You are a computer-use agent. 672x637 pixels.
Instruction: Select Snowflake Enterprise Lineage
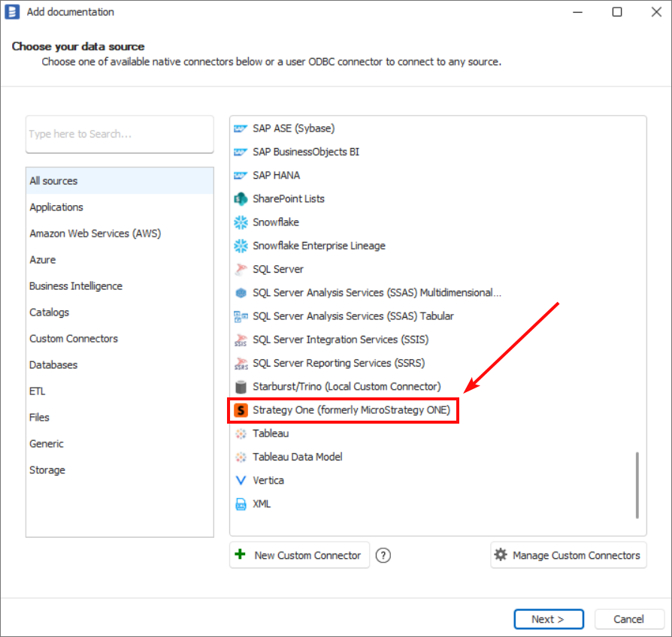click(x=432, y=246)
